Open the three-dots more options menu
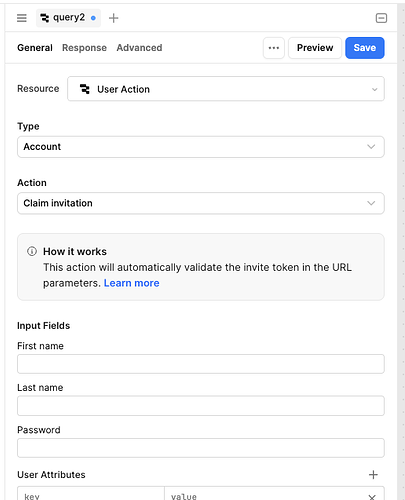Image resolution: width=405 pixels, height=500 pixels. (274, 48)
